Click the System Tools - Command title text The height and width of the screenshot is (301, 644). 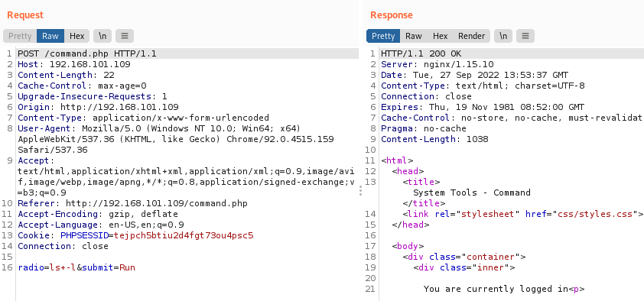coord(471,193)
